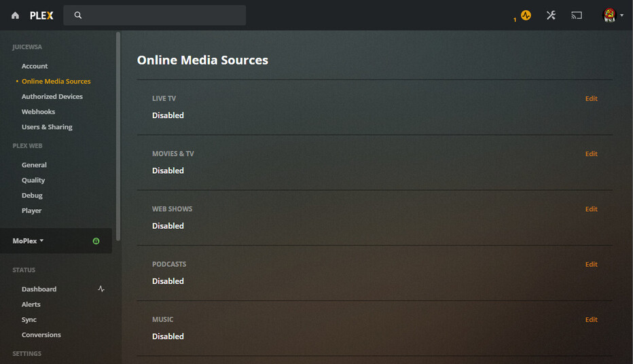Open the cast to player icon
Image resolution: width=633 pixels, height=364 pixels.
pyautogui.click(x=577, y=16)
